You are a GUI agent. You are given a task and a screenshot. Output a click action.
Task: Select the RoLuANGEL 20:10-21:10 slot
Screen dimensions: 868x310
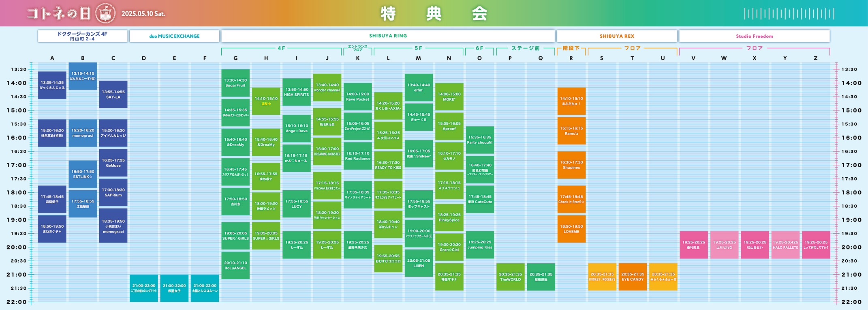(x=235, y=265)
